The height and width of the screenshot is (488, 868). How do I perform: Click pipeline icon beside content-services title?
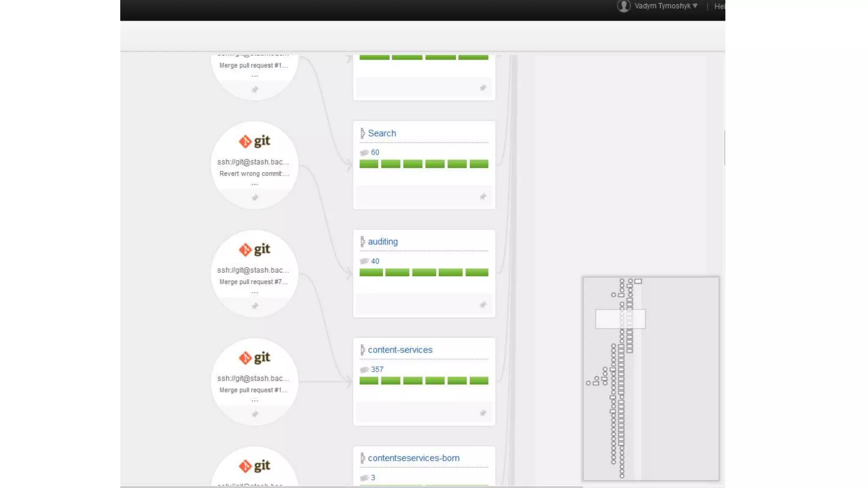pos(362,350)
